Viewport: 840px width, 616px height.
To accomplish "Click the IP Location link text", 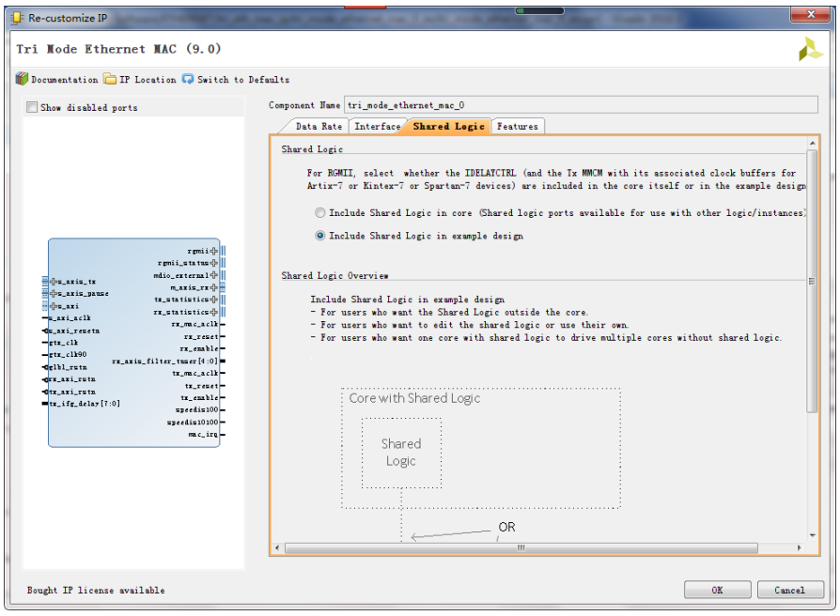I will coord(148,80).
